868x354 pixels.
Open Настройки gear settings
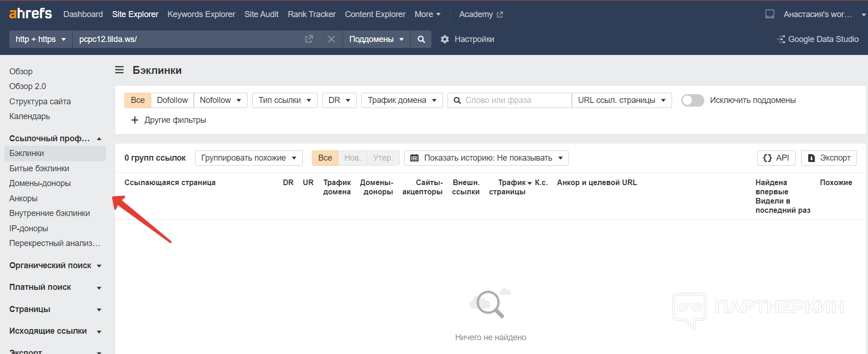(x=467, y=39)
